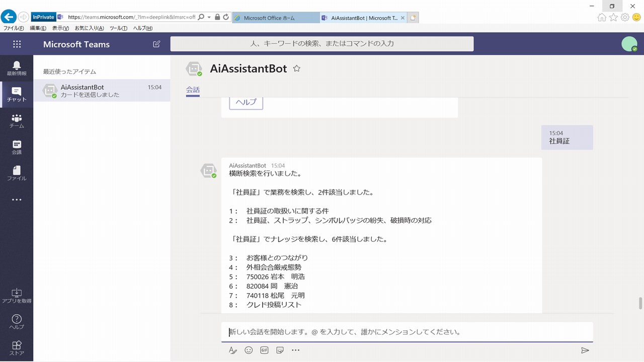Open the emoji picker icon

[x=249, y=350]
